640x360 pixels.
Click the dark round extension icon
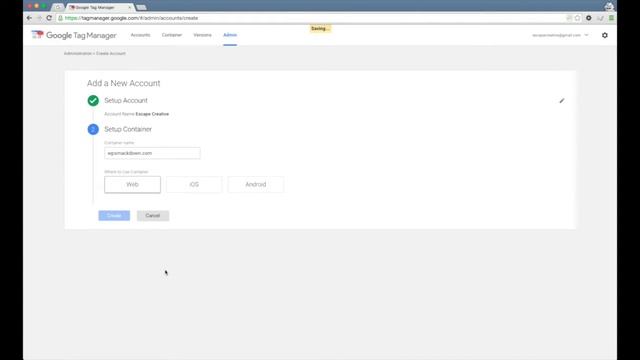point(589,18)
